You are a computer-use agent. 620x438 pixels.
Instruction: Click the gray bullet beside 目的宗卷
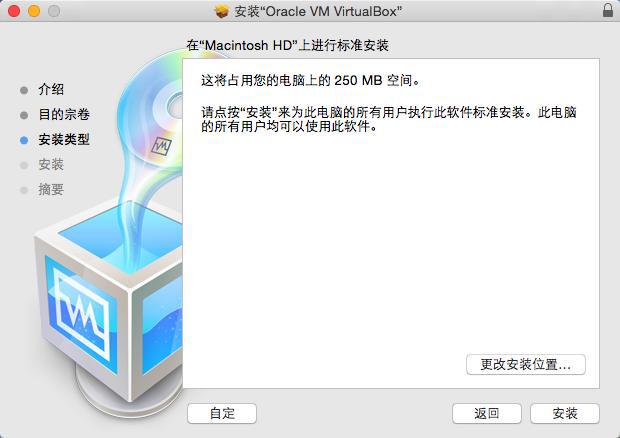tap(24, 115)
